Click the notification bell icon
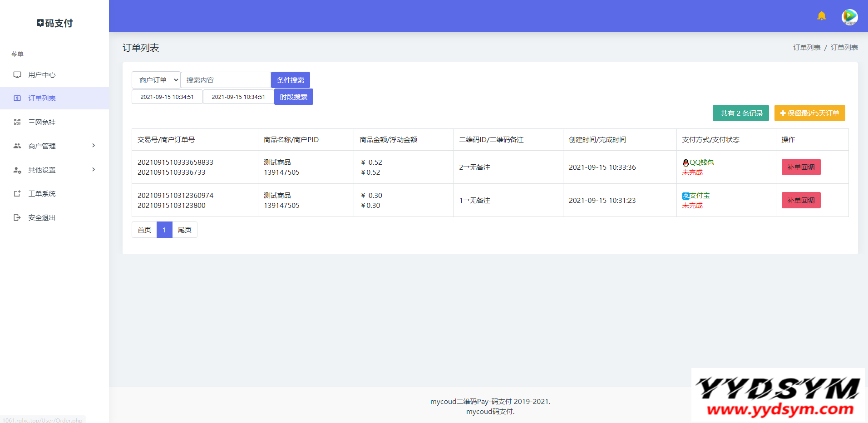The image size is (868, 423). (x=821, y=16)
